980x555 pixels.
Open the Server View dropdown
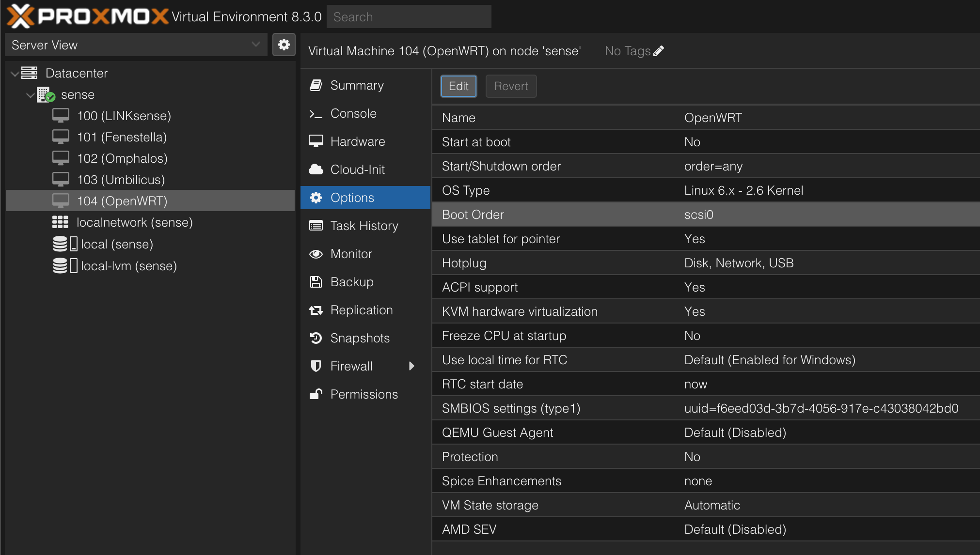click(x=255, y=45)
